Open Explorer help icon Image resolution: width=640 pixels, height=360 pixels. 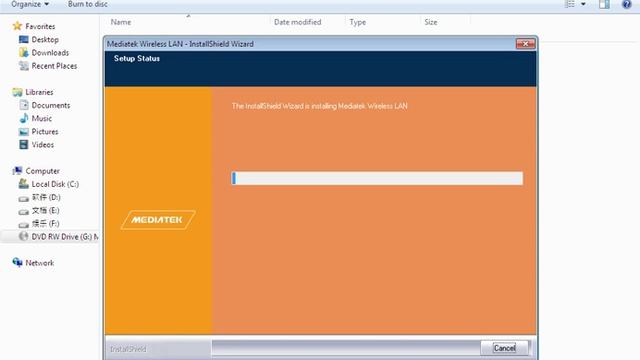click(627, 4)
